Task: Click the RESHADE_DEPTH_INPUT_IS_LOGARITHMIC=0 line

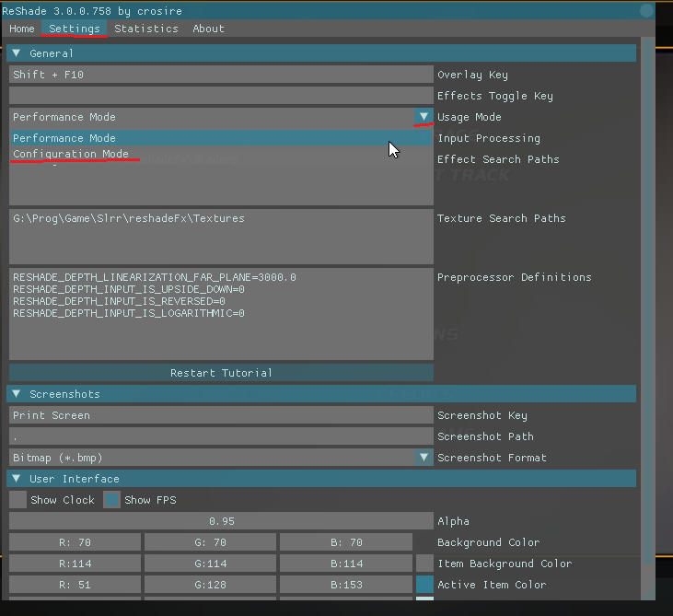Action: (x=129, y=313)
